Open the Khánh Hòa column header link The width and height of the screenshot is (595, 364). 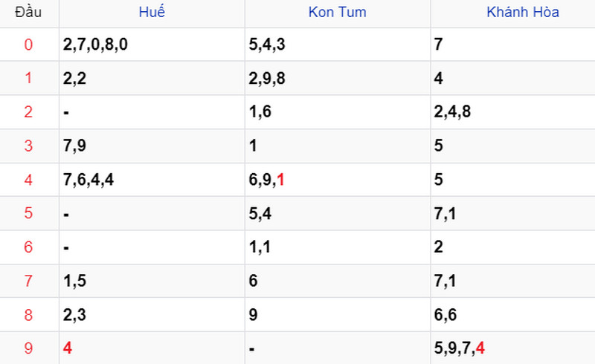(523, 12)
